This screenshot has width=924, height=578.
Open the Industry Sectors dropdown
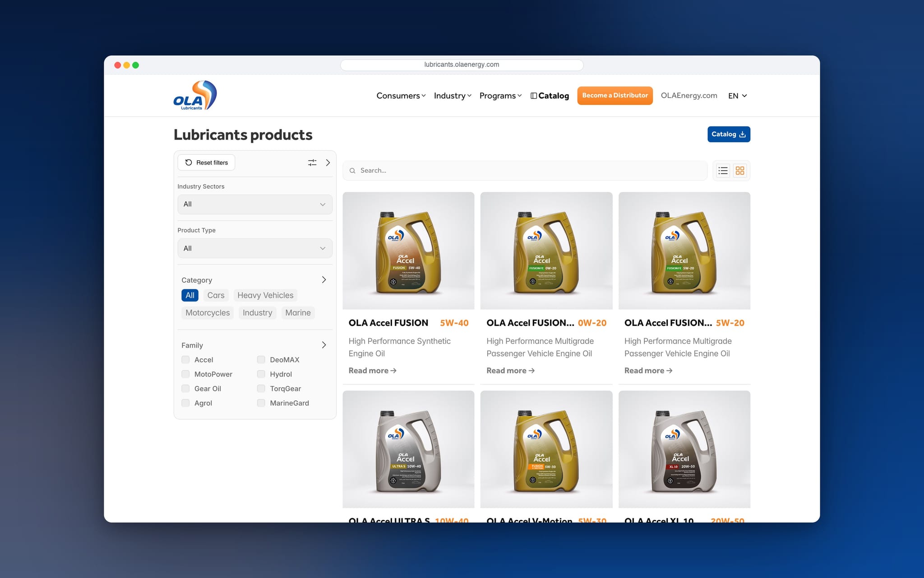pyautogui.click(x=255, y=204)
